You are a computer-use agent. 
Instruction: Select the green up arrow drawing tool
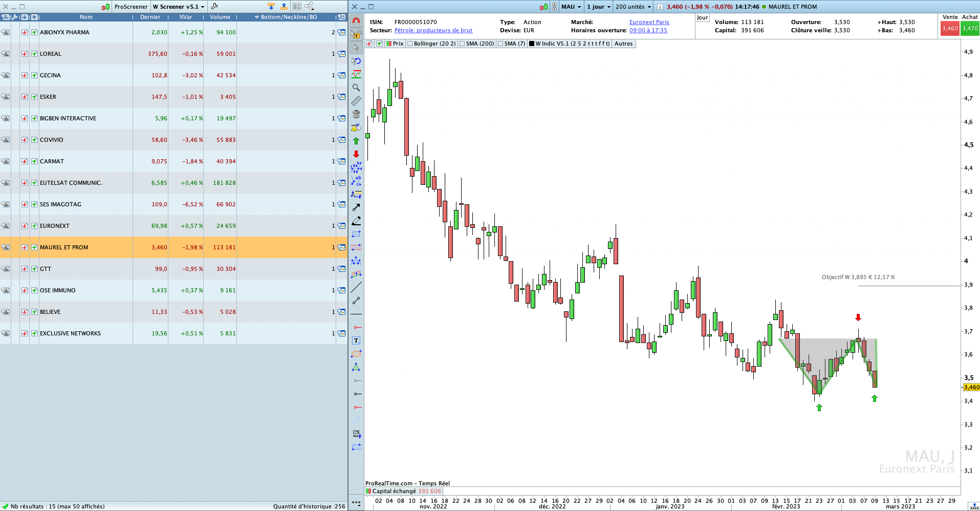pyautogui.click(x=356, y=141)
